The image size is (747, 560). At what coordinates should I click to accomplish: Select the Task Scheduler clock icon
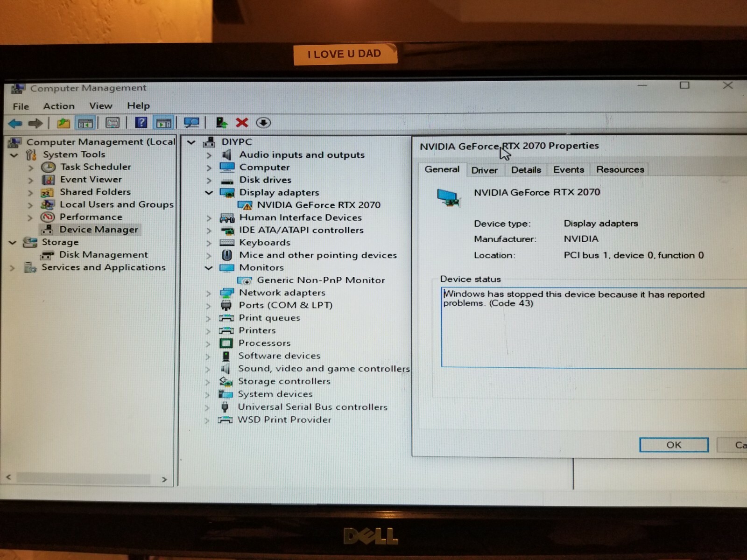tap(48, 167)
